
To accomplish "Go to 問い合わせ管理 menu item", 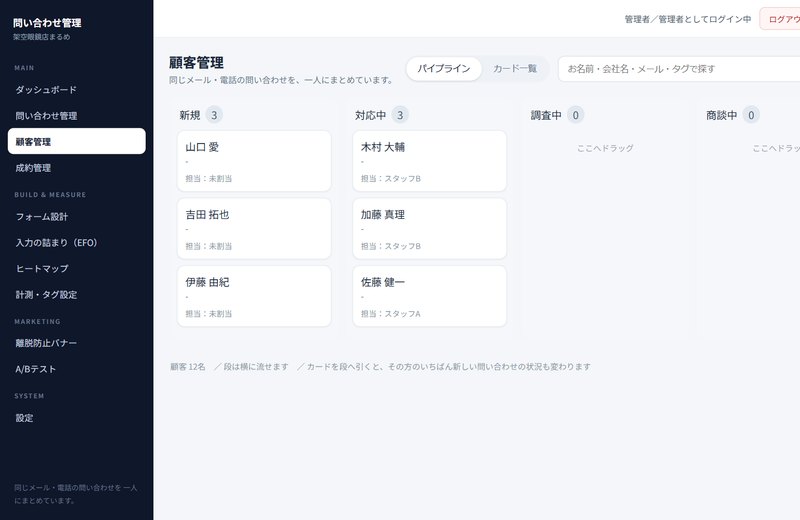I will click(77, 116).
